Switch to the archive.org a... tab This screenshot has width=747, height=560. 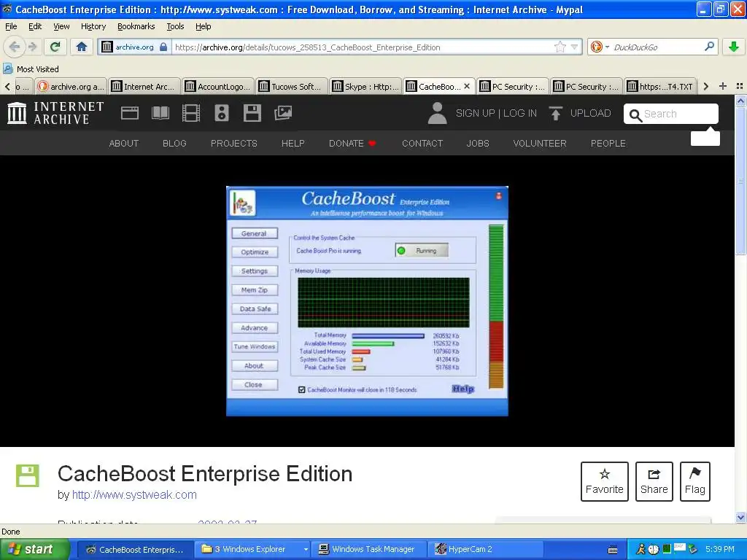pos(71,86)
